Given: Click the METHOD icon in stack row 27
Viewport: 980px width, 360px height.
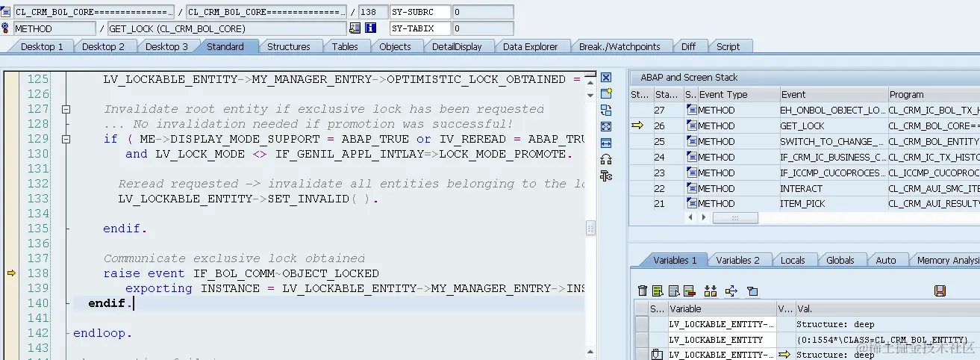Looking at the screenshot, I should click(691, 110).
